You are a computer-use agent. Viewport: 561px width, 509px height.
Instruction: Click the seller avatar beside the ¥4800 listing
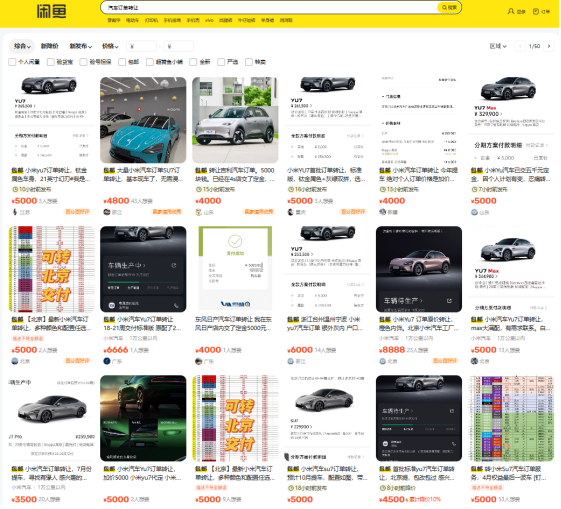[x=107, y=212]
